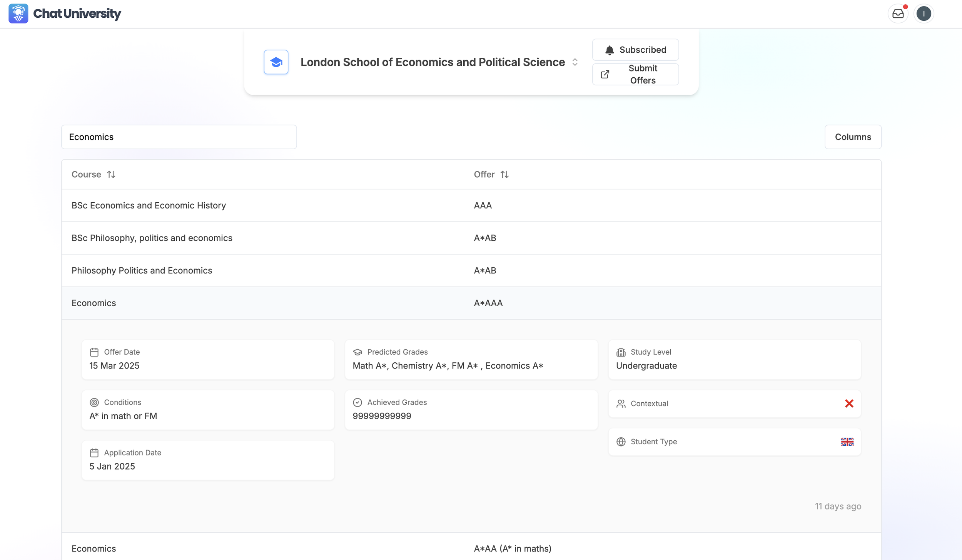The width and height of the screenshot is (962, 560).
Task: Expand BSc Philosophy, politics and economics row
Action: [x=471, y=238]
